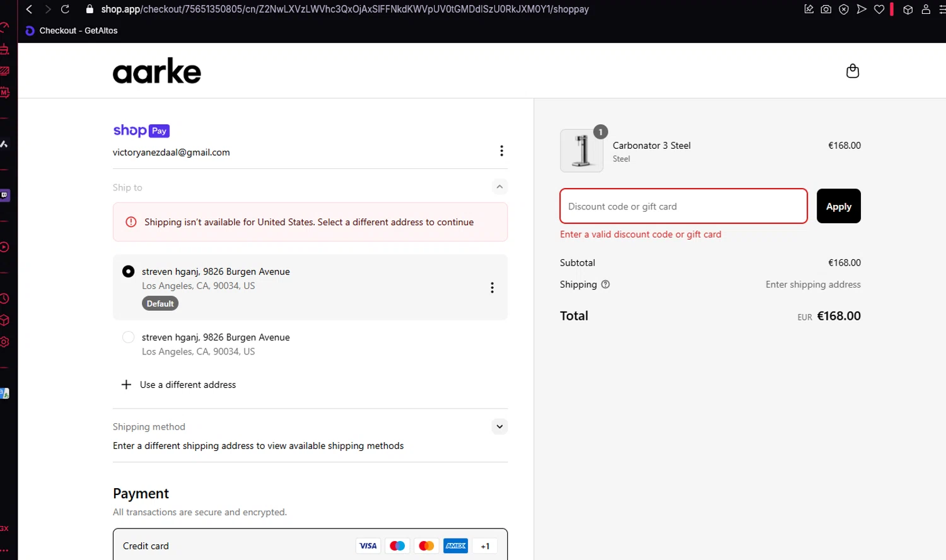Click the padlock site security icon
This screenshot has height=560, width=946.
[x=90, y=9]
